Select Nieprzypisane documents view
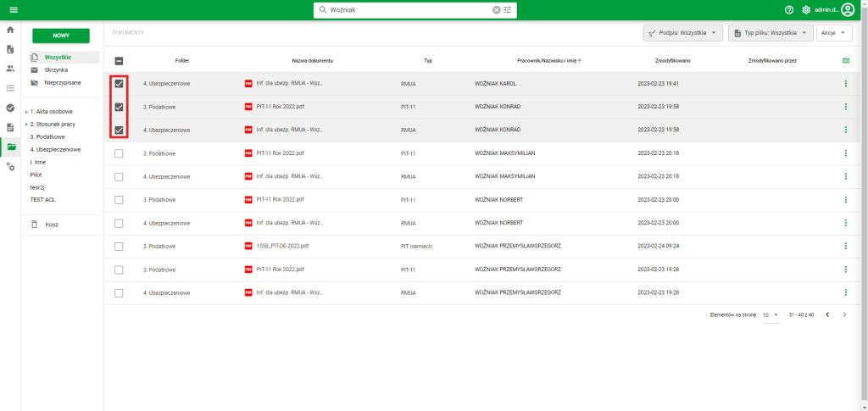Image resolution: width=868 pixels, height=411 pixels. pyautogui.click(x=64, y=82)
